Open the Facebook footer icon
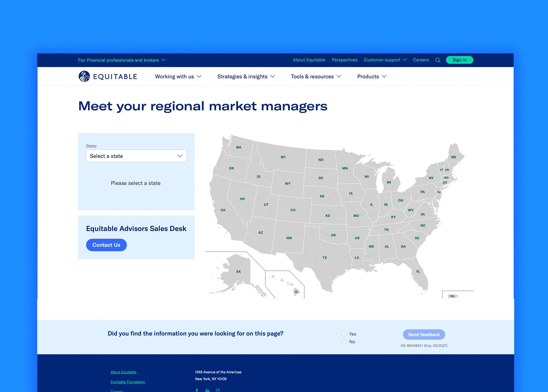 (197, 390)
